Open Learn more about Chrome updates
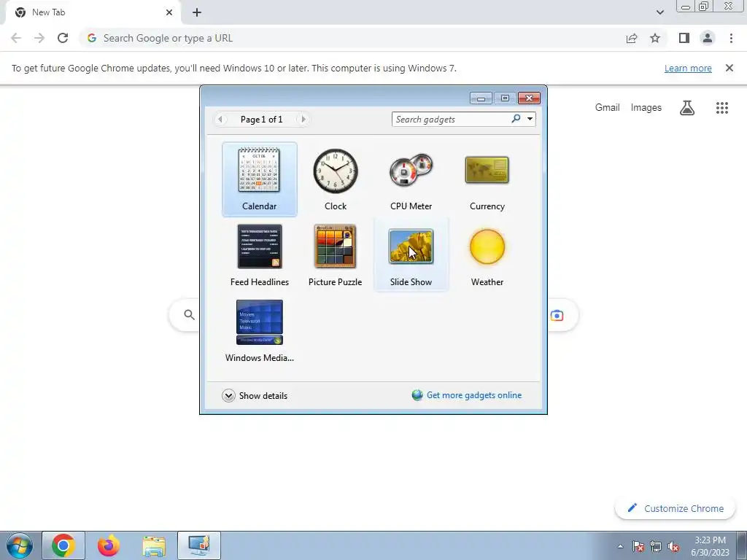747x560 pixels. click(688, 68)
